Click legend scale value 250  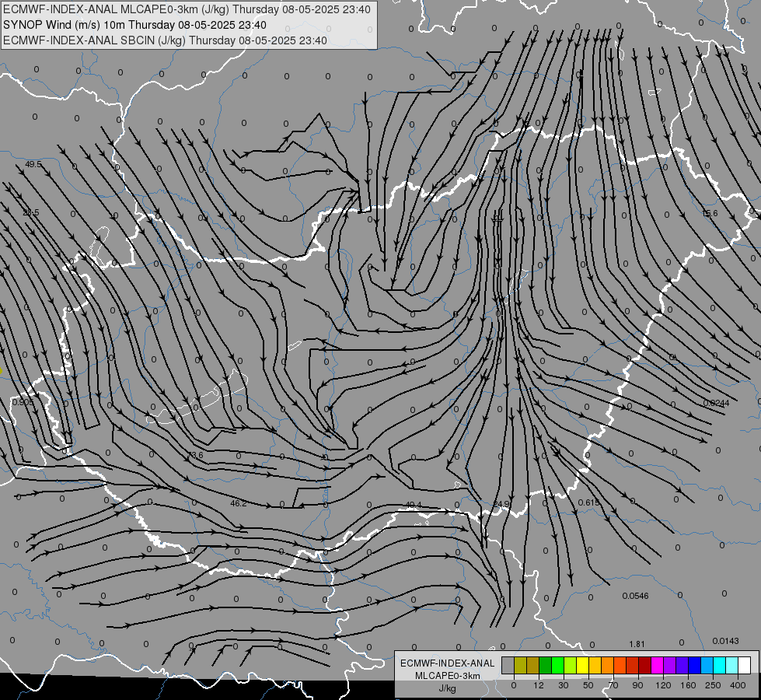(x=713, y=685)
